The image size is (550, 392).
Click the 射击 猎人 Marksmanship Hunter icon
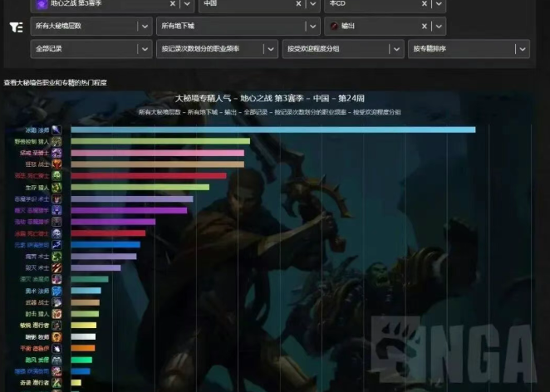tap(56, 314)
